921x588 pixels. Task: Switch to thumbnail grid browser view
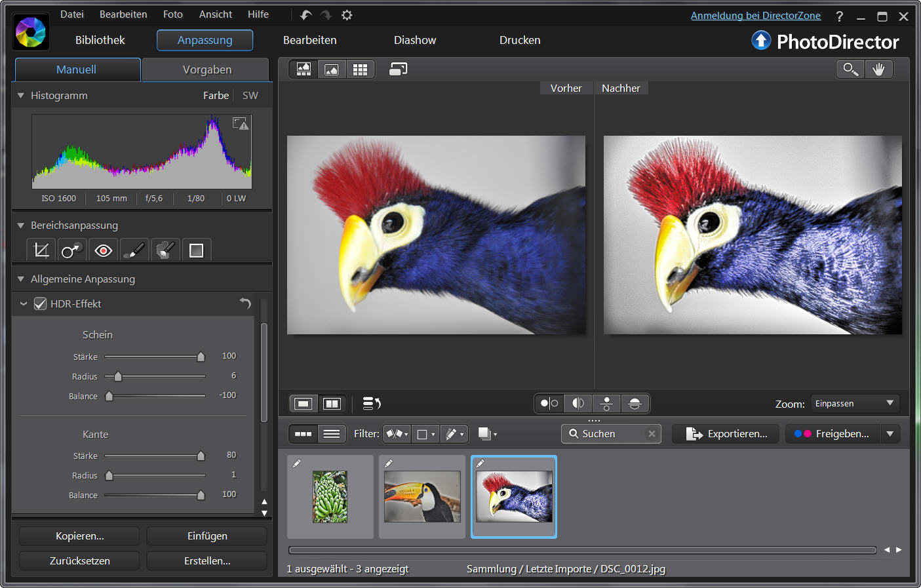coord(360,69)
